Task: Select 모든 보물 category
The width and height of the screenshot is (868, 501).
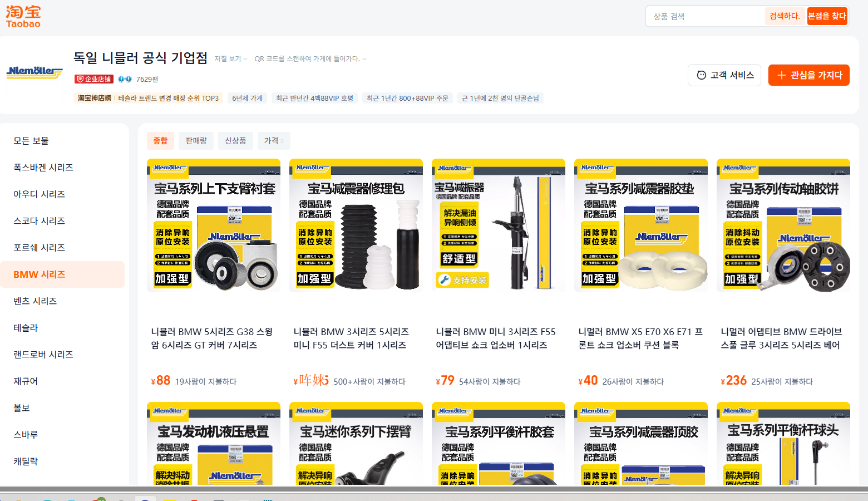Action: [x=62, y=141]
